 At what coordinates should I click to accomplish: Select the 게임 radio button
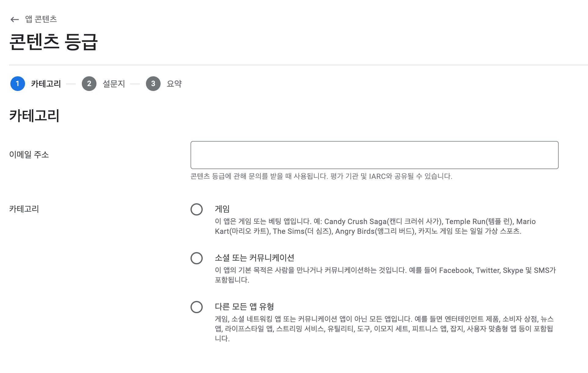[x=197, y=209]
